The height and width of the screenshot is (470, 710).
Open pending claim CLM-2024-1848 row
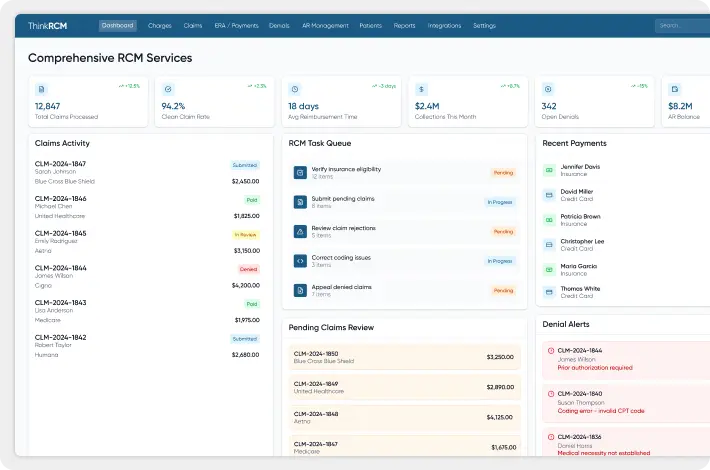point(404,417)
